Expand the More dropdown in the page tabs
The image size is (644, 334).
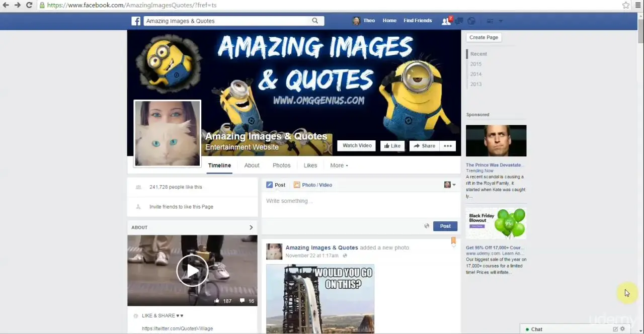point(339,165)
